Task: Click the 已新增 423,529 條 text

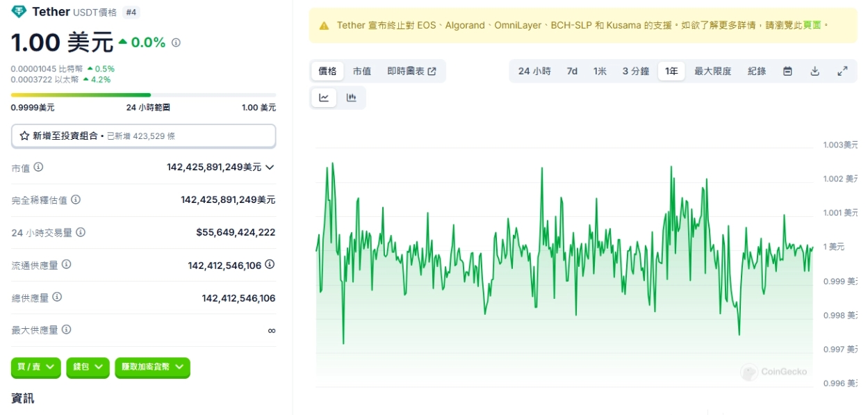Action: coord(141,136)
